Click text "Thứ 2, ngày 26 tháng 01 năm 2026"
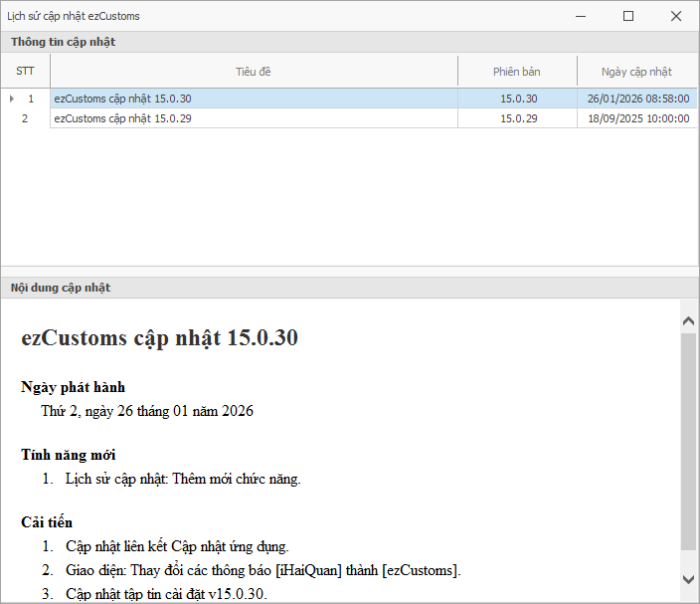Image resolution: width=700 pixels, height=604 pixels. point(147,411)
